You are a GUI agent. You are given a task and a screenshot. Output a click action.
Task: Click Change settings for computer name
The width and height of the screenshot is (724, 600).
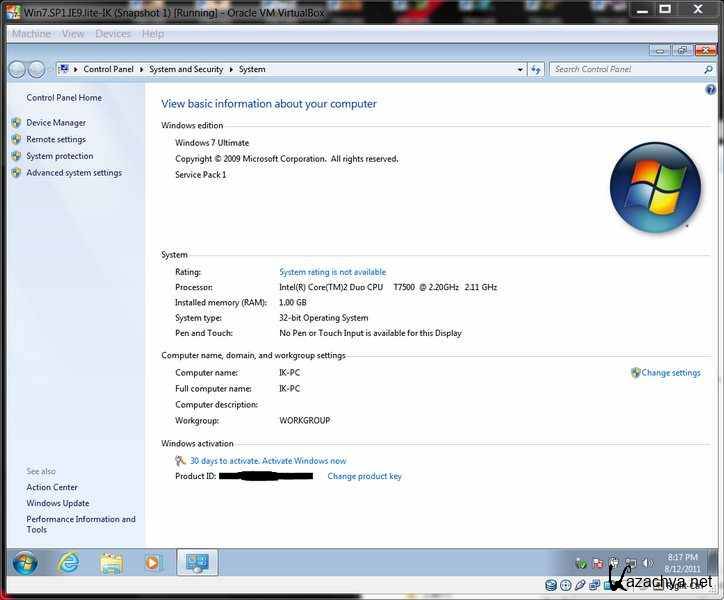coord(670,373)
